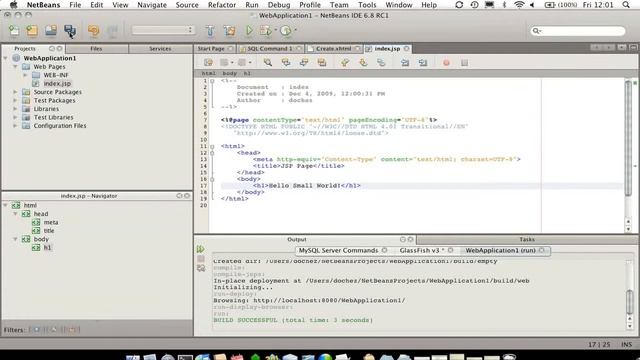The height and width of the screenshot is (360, 640).
Task: Click the editor Last Edit icon
Action: (208, 62)
